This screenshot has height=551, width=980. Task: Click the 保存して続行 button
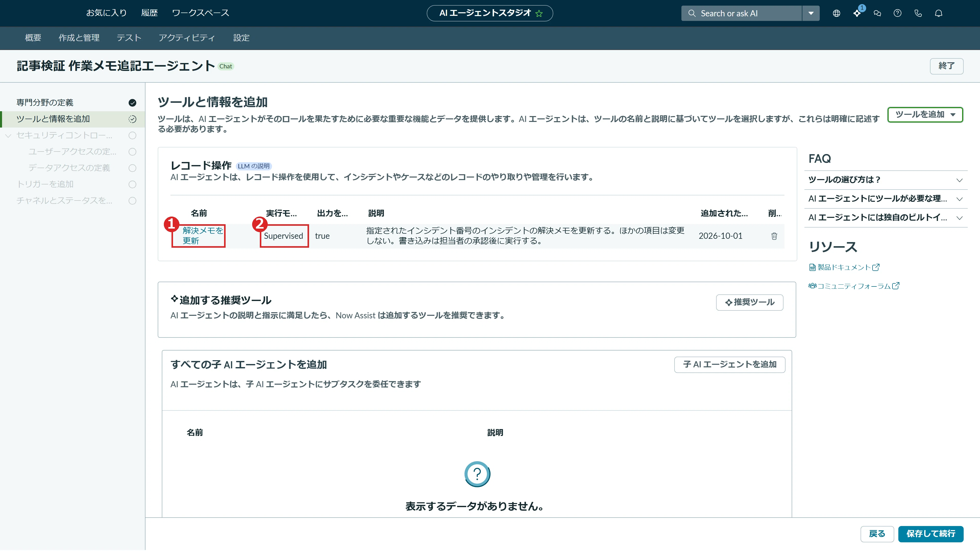[x=930, y=533]
